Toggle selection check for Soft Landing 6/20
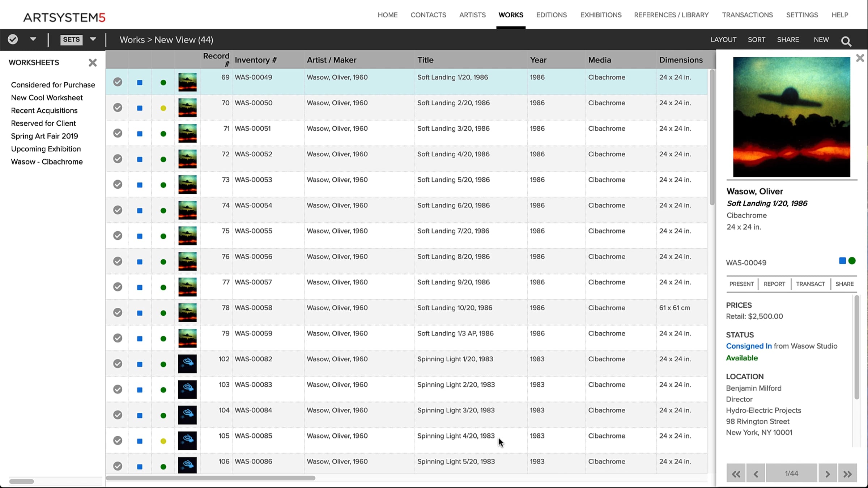 coord(118,210)
